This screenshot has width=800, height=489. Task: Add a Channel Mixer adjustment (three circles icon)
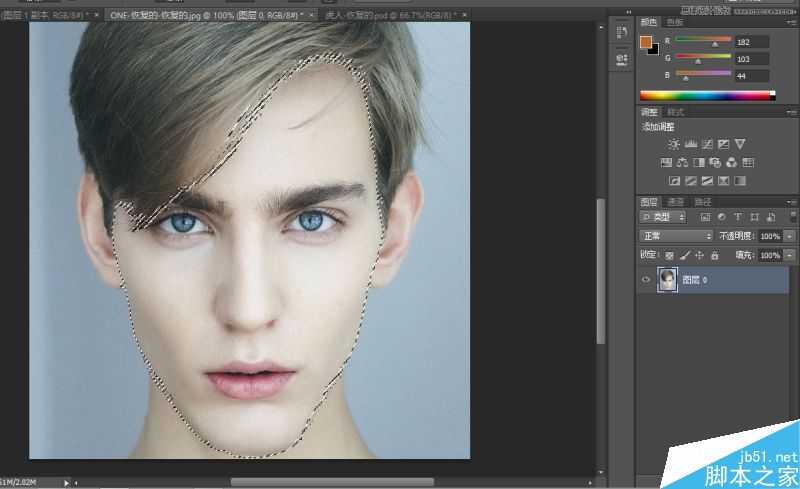731,163
